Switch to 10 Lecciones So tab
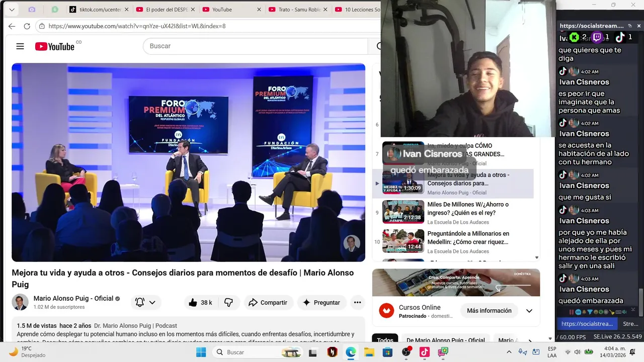The image size is (644, 362). click(358, 10)
